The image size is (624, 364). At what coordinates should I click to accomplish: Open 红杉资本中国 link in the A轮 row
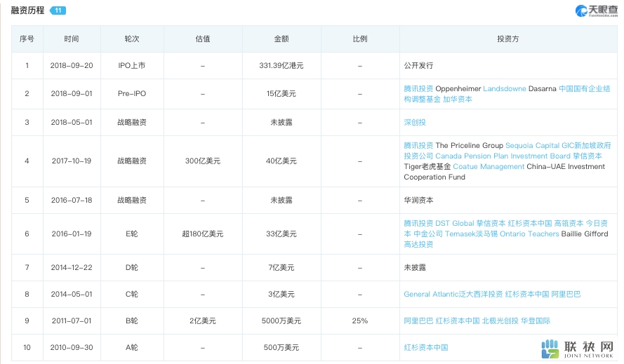pos(426,347)
